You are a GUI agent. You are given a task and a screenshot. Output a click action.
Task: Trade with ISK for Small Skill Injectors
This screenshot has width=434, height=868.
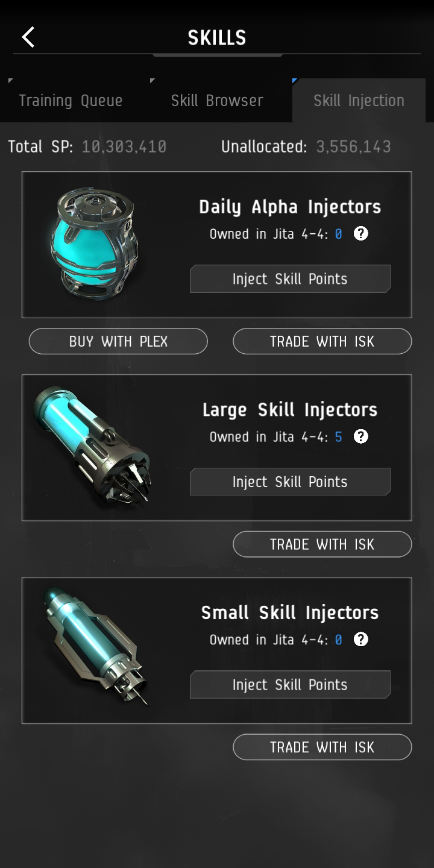tap(322, 747)
